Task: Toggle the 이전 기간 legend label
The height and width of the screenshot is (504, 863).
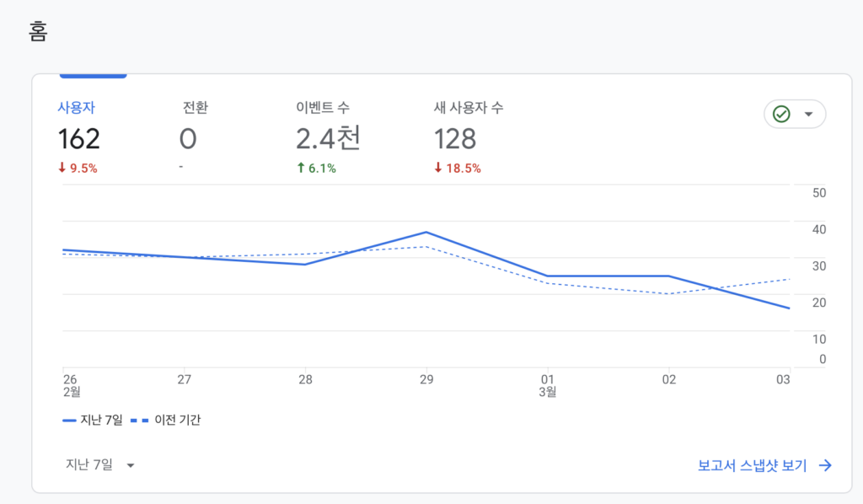Action: [x=177, y=420]
